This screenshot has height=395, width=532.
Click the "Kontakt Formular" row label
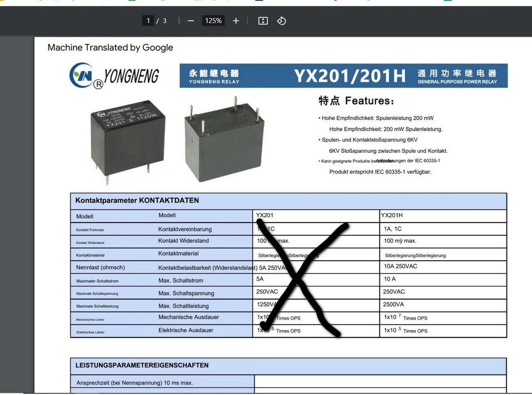pyautogui.click(x=90, y=230)
